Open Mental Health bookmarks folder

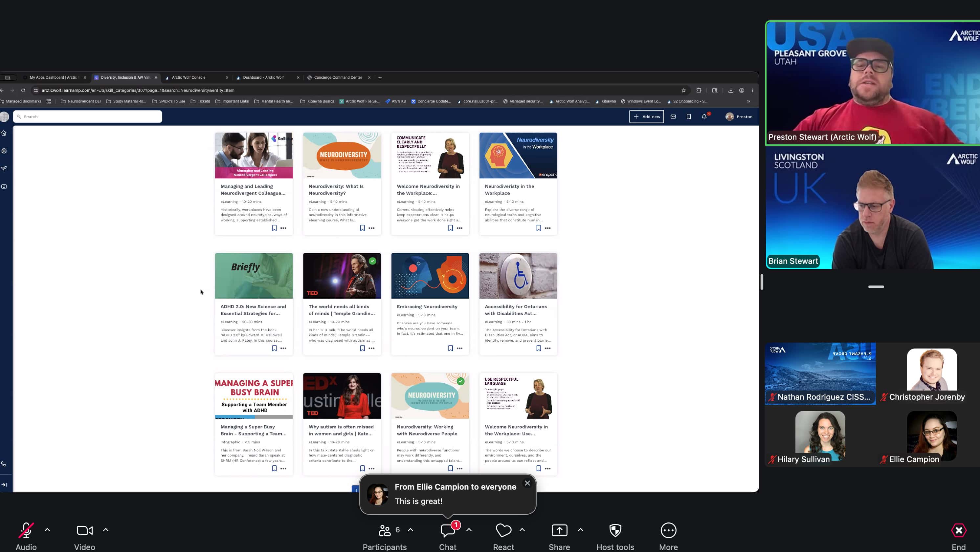(274, 101)
